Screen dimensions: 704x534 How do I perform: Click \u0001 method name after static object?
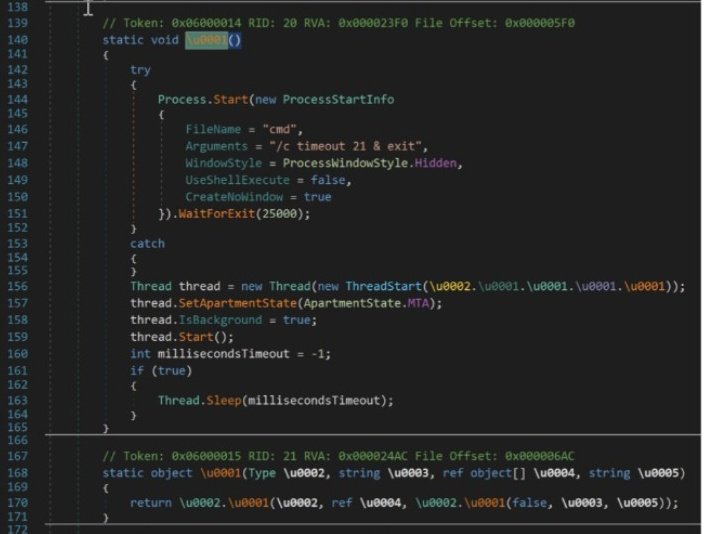pos(220,473)
